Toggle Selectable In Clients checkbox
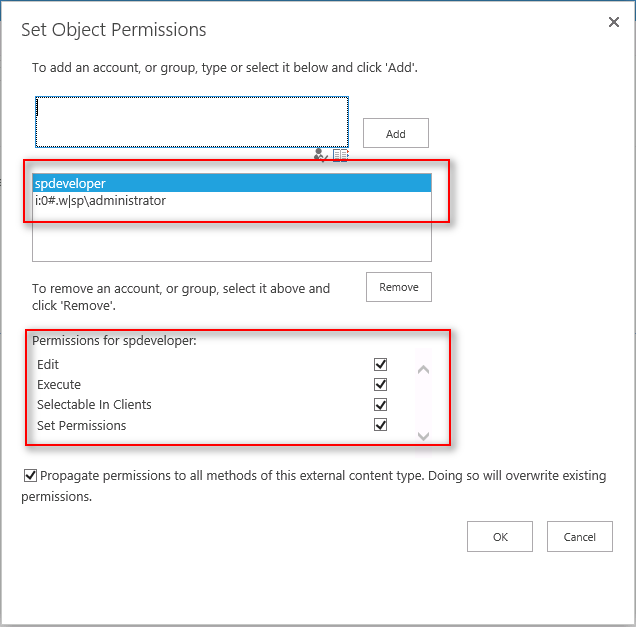The width and height of the screenshot is (636, 627). [x=380, y=405]
